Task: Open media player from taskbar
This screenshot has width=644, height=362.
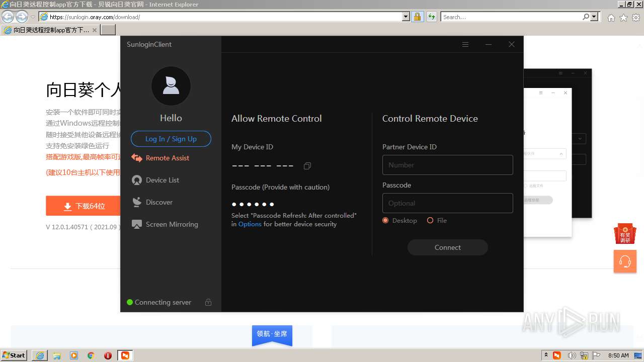Action: coord(74,355)
